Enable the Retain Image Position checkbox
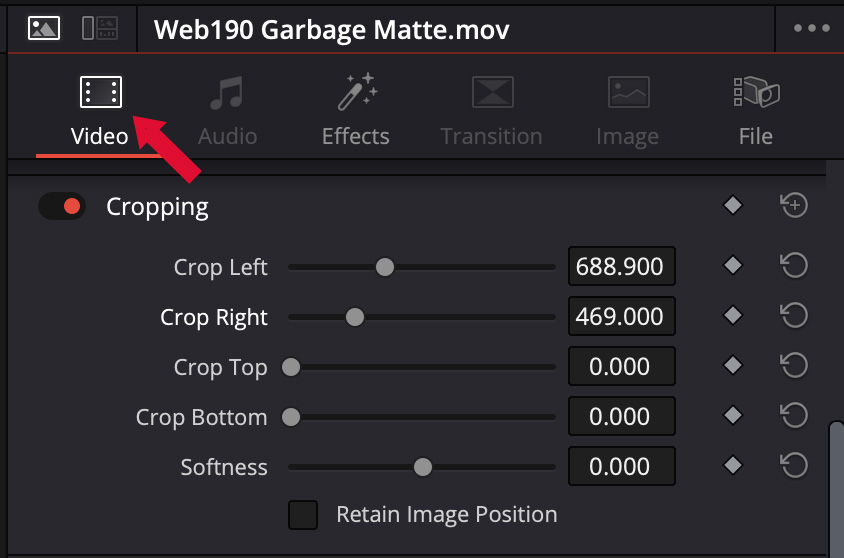The image size is (844, 558). pos(303,515)
